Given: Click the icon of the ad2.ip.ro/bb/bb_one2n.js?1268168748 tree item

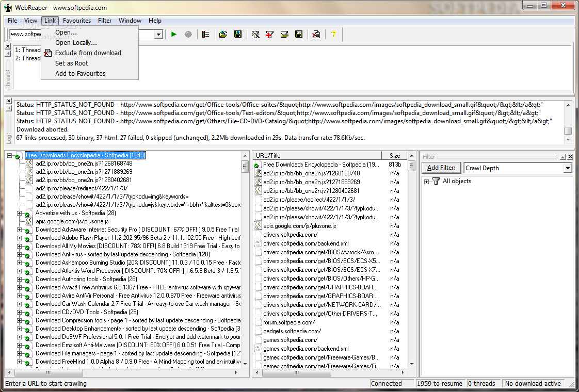Looking at the screenshot, I should (x=29, y=164).
